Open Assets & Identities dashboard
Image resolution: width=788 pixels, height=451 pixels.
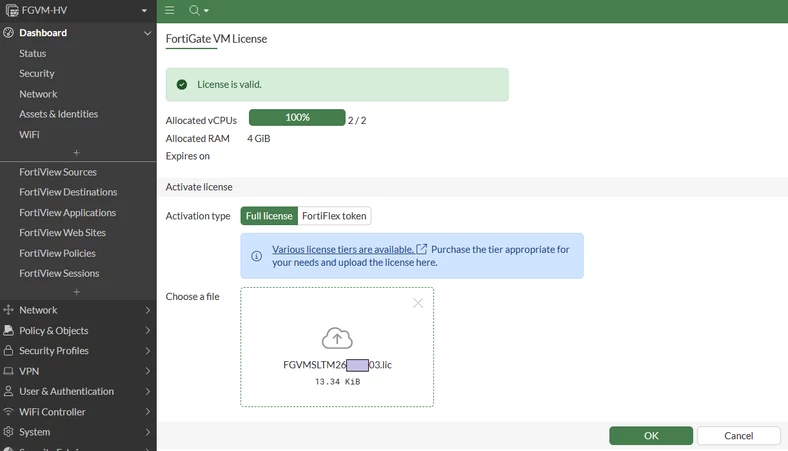pos(58,114)
